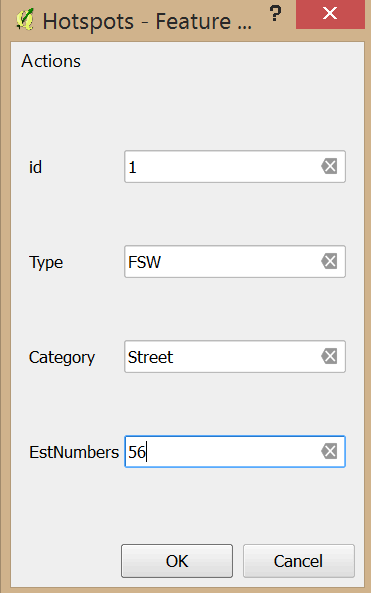Open the question mark help button
The height and width of the screenshot is (593, 371).
click(276, 14)
